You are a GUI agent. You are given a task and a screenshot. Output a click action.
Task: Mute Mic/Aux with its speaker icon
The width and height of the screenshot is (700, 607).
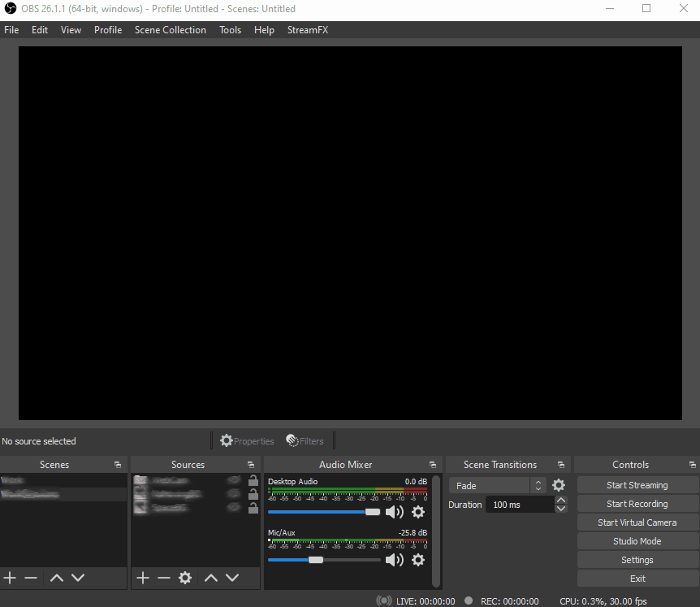(395, 560)
